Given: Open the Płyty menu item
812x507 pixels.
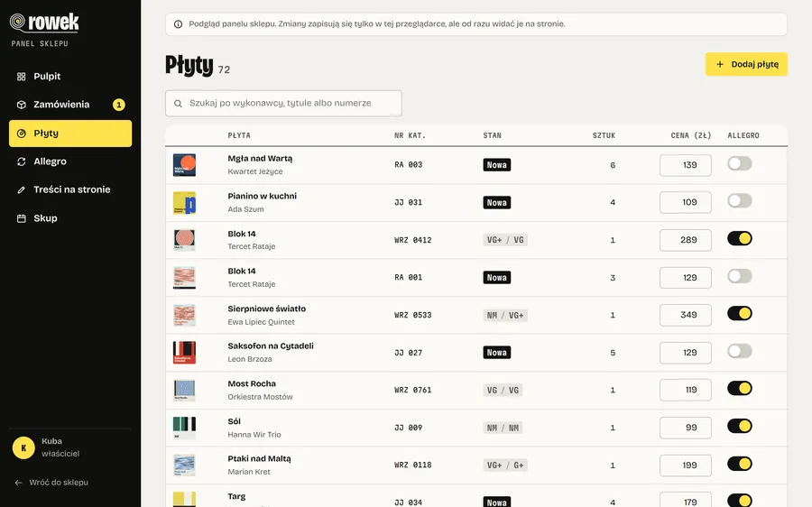Looking at the screenshot, I should [x=70, y=134].
